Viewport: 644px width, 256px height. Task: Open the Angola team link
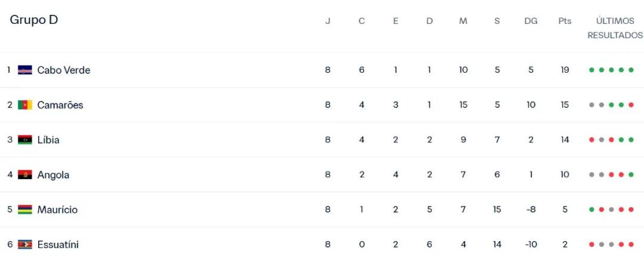pos(53,175)
